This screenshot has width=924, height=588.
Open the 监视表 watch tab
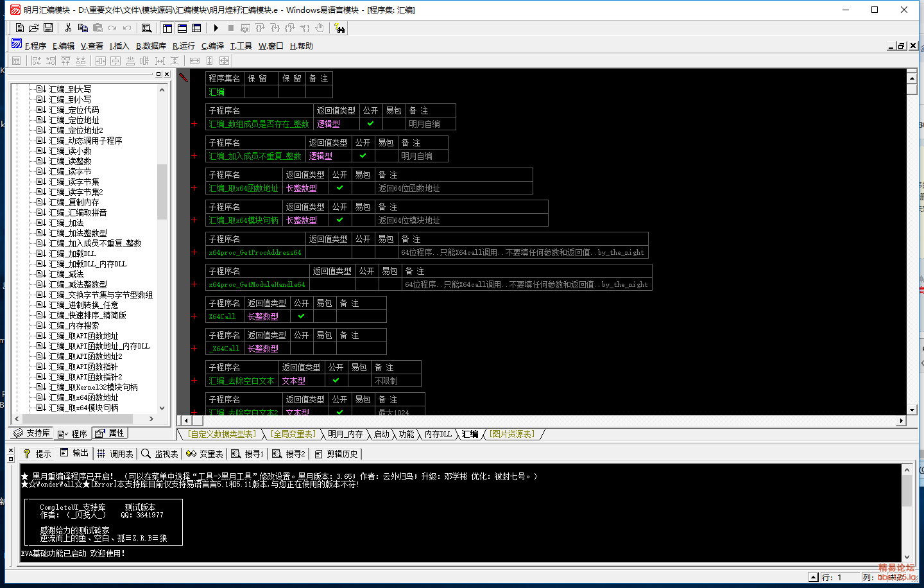(x=160, y=453)
